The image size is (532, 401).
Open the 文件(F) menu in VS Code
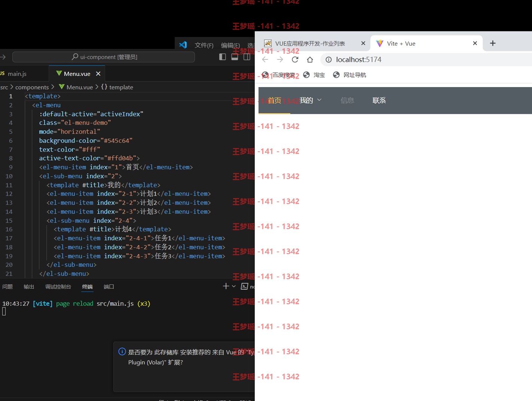click(204, 45)
